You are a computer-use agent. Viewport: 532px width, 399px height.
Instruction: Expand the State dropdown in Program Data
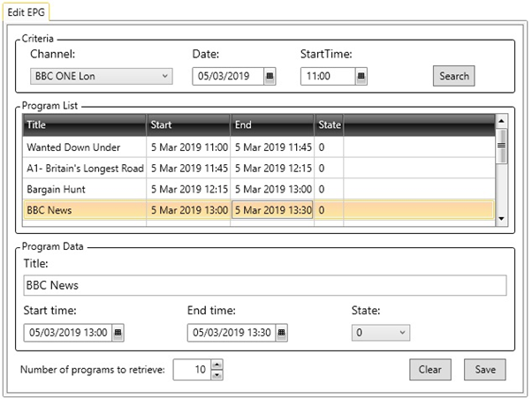tap(403, 333)
